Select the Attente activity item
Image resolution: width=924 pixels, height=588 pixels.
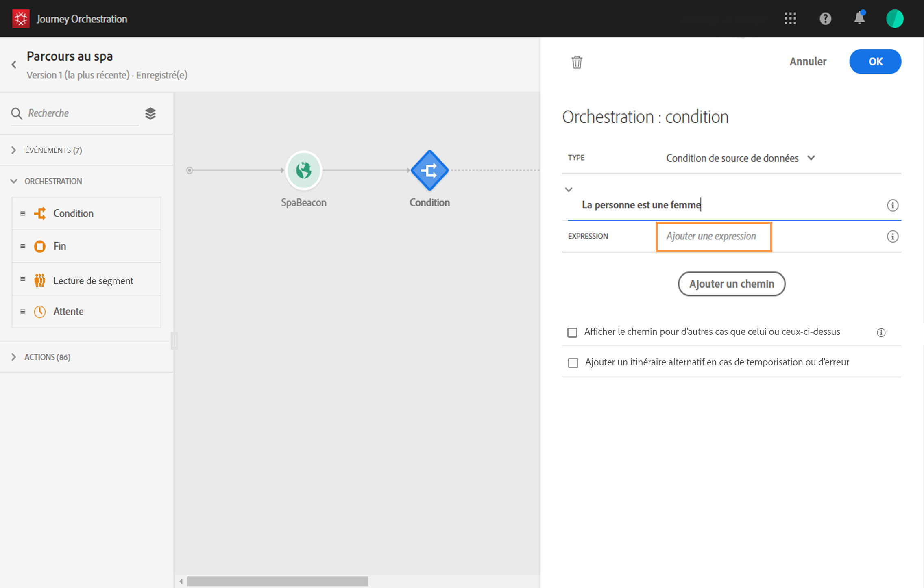(x=68, y=311)
